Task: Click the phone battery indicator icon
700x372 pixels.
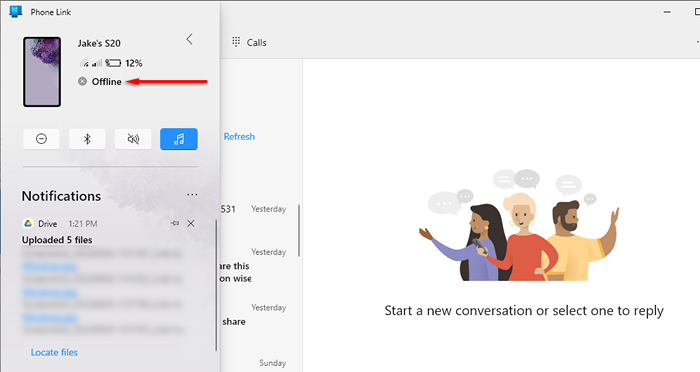Action: coord(113,63)
